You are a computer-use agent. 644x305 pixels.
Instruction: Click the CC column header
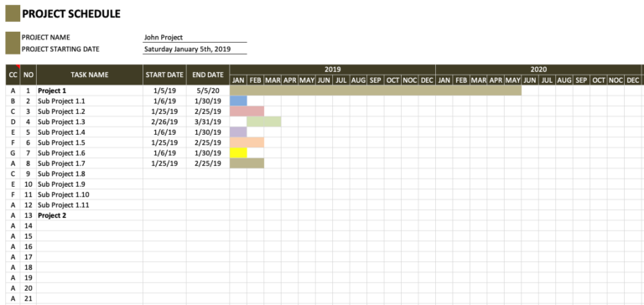[x=13, y=75]
